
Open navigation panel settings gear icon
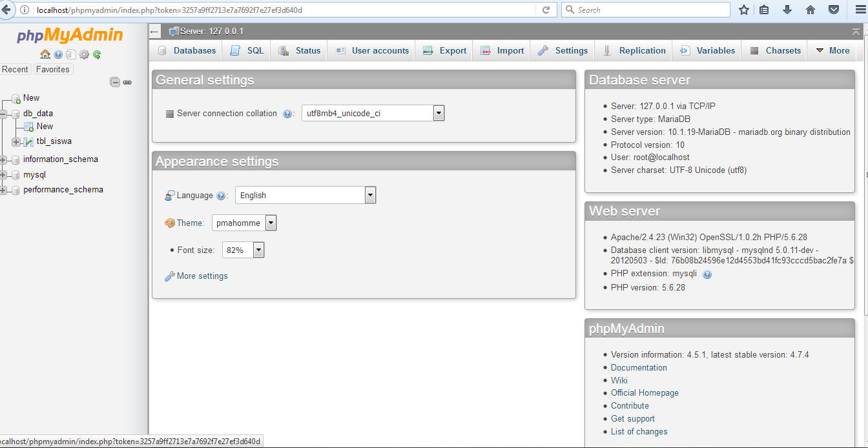(x=83, y=55)
